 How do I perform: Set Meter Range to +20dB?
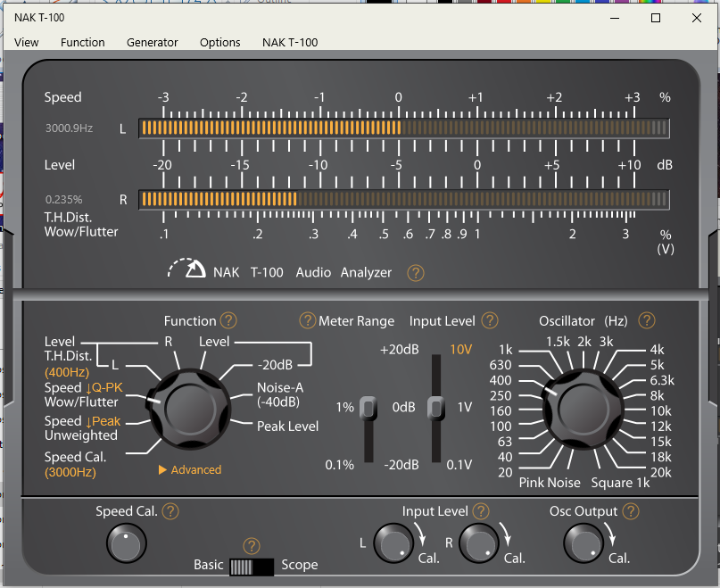(x=400, y=350)
